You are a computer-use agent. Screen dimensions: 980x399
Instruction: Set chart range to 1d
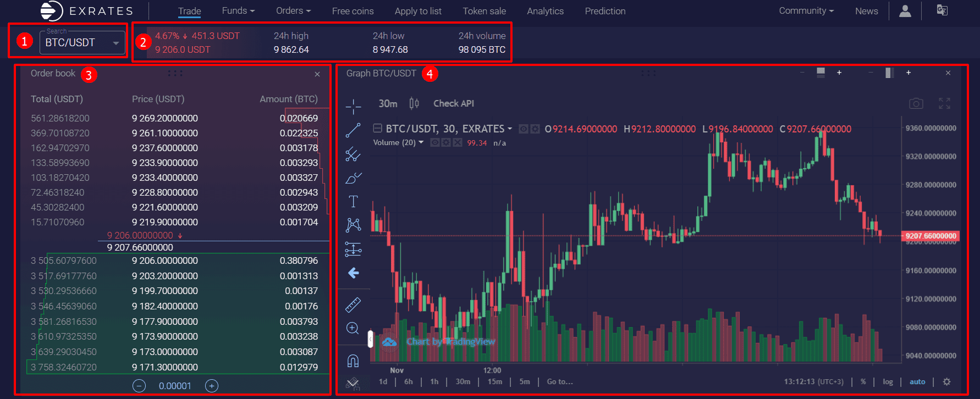[x=383, y=381]
